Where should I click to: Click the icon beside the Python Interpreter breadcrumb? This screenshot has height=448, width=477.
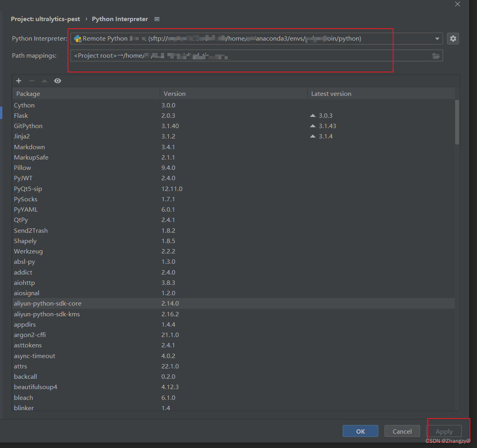(x=157, y=19)
